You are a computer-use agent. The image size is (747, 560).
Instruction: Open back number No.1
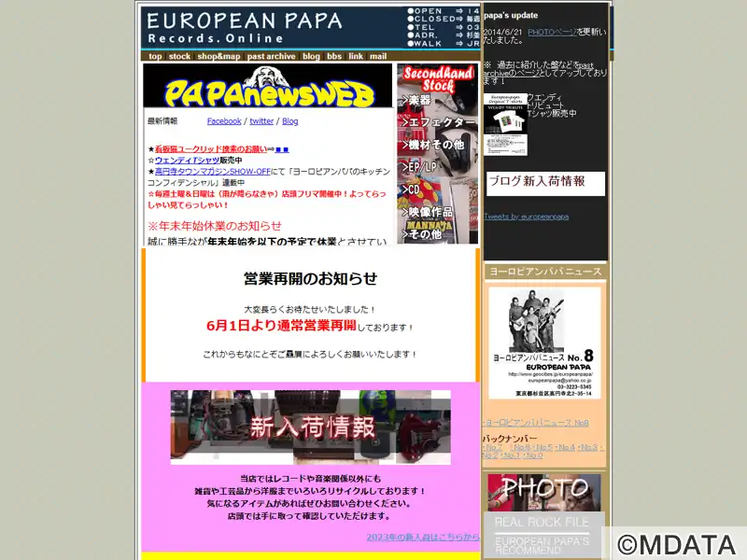pyautogui.click(x=512, y=455)
